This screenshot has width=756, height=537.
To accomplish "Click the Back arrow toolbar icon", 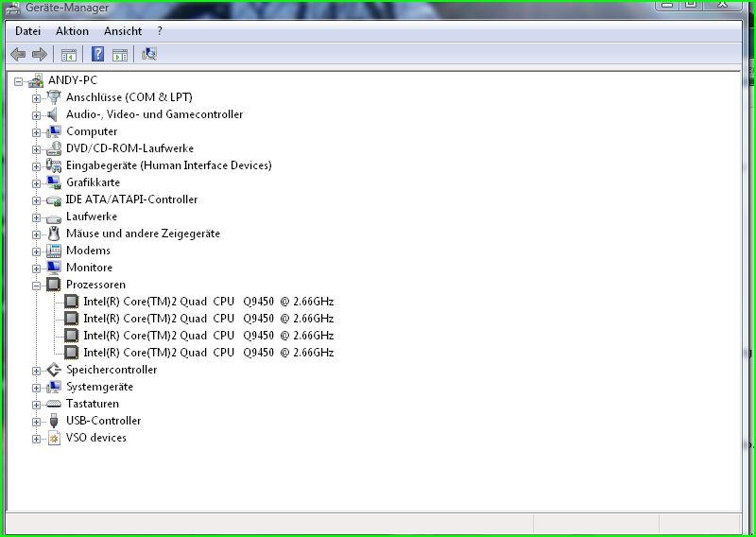I will 18,54.
